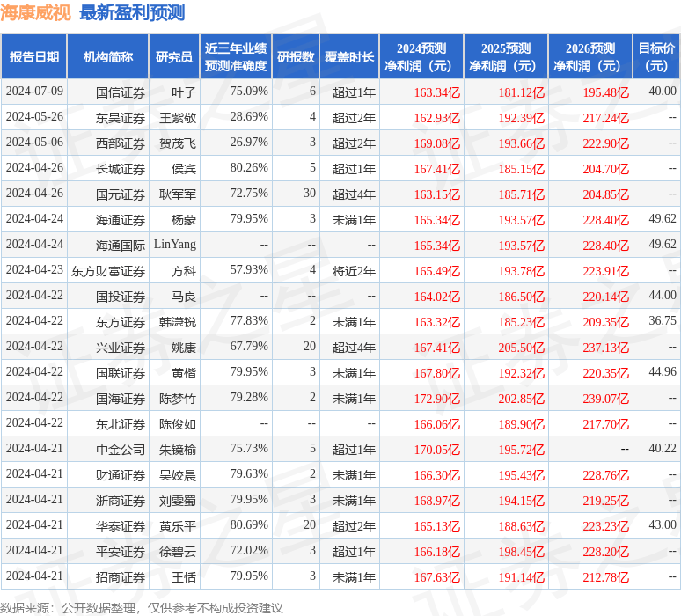Click the 覆盖时长 column header
The width and height of the screenshot is (681, 616).
click(x=349, y=57)
